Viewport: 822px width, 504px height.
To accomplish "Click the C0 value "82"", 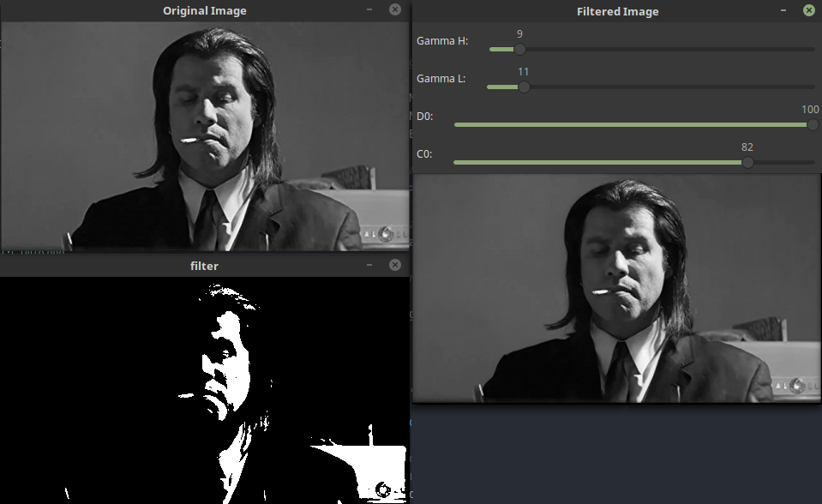I will [x=747, y=147].
